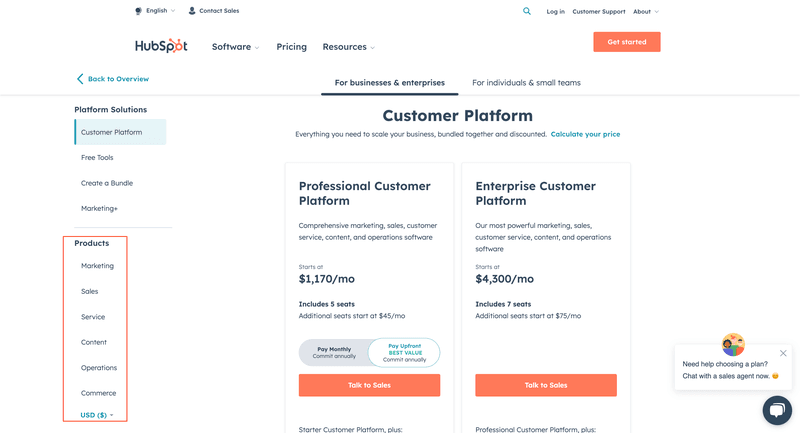Viewport: 800px width, 433px height.
Task: Click the globe icon beside English
Action: point(138,11)
